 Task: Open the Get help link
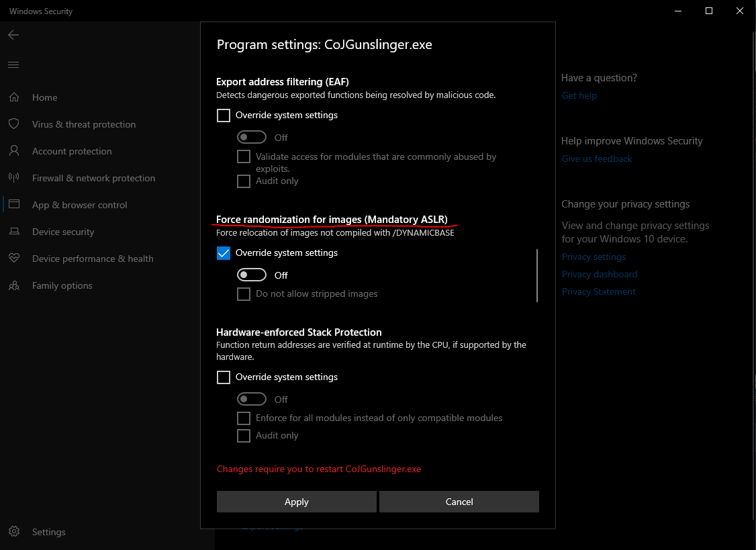(x=579, y=95)
